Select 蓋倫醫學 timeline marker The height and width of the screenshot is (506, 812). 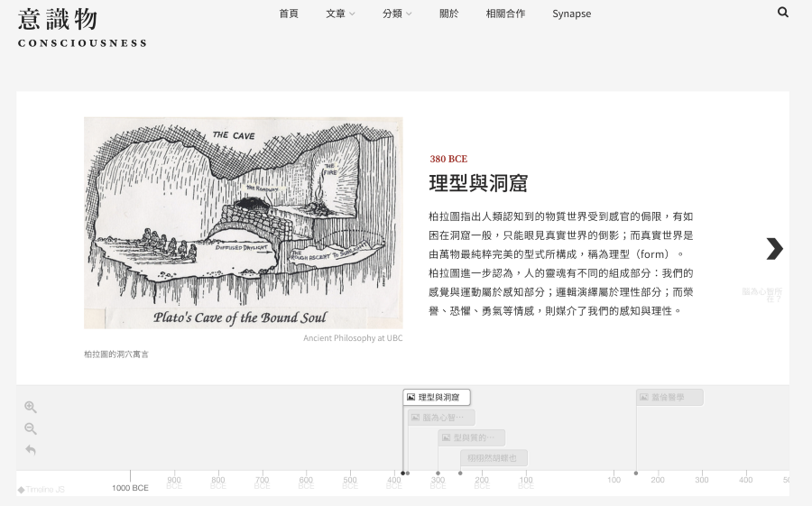669,397
